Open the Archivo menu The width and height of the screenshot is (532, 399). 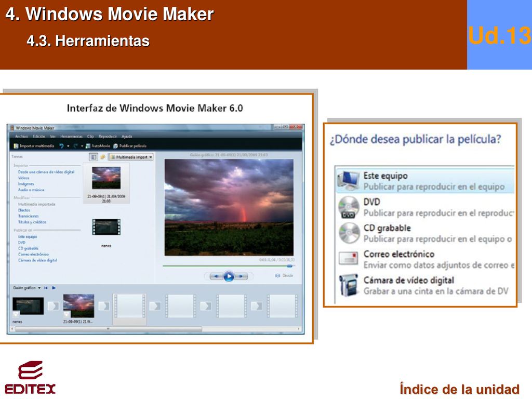coord(22,137)
